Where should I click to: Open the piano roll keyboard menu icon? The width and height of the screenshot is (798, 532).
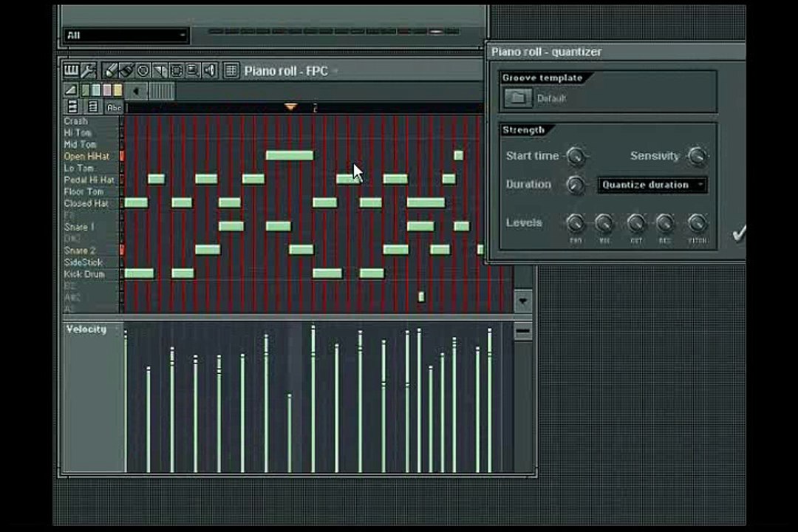(x=71, y=71)
